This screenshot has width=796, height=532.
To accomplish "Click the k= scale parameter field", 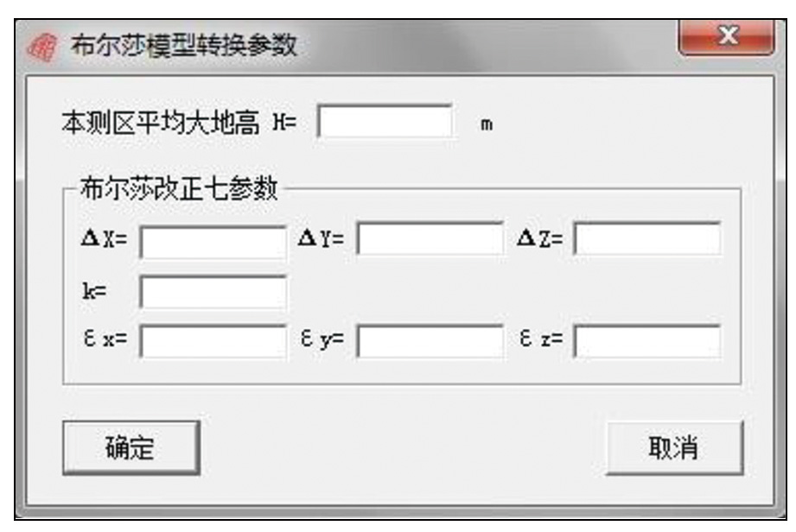I will point(213,292).
